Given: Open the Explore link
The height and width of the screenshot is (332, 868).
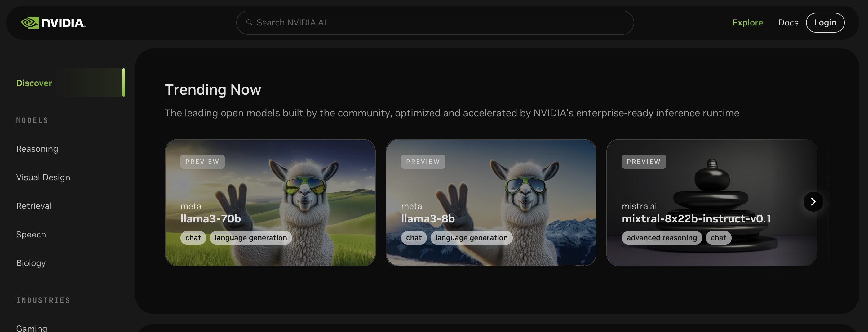Looking at the screenshot, I should click(747, 23).
